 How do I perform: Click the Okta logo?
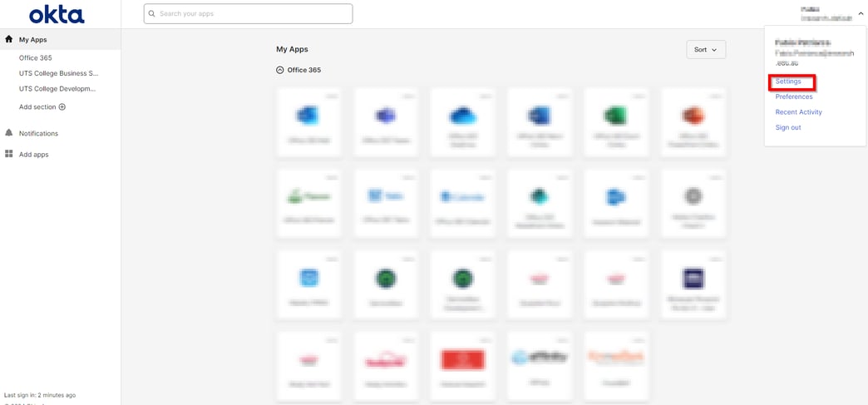[57, 15]
